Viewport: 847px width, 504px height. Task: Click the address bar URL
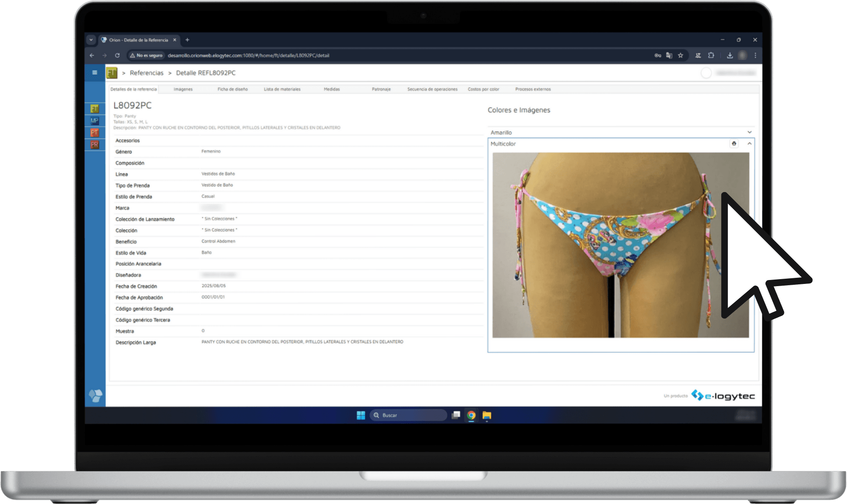(x=248, y=56)
